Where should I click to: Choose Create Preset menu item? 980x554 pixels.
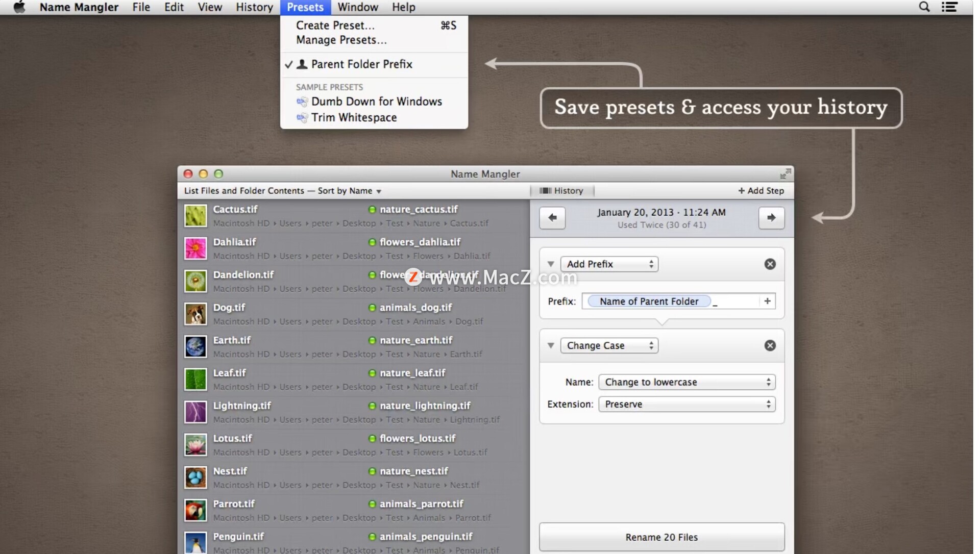[x=374, y=26]
